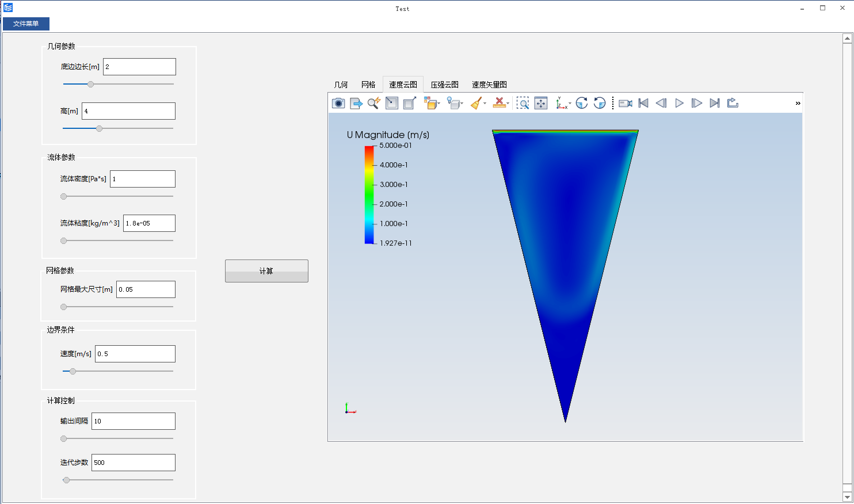This screenshot has height=504, width=854.
Task: Click the reset camera fit icon
Action: click(541, 103)
